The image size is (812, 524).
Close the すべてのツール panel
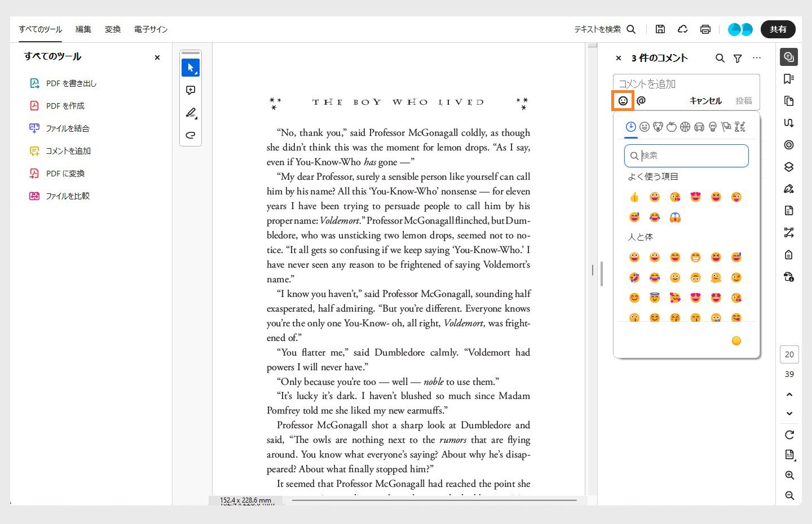point(157,57)
